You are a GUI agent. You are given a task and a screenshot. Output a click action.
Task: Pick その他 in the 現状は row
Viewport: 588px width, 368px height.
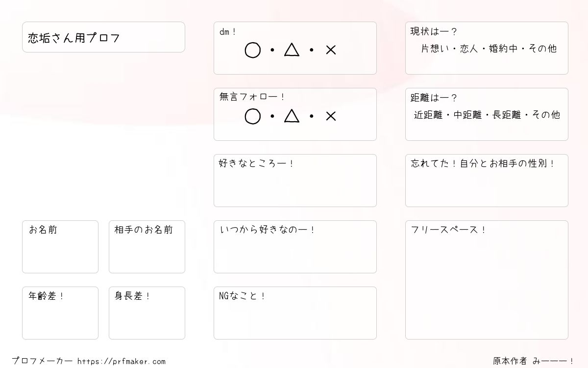point(542,49)
